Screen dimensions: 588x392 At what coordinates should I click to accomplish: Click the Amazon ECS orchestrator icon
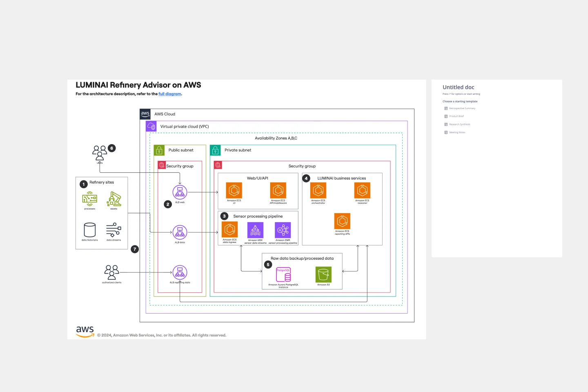[x=318, y=190]
